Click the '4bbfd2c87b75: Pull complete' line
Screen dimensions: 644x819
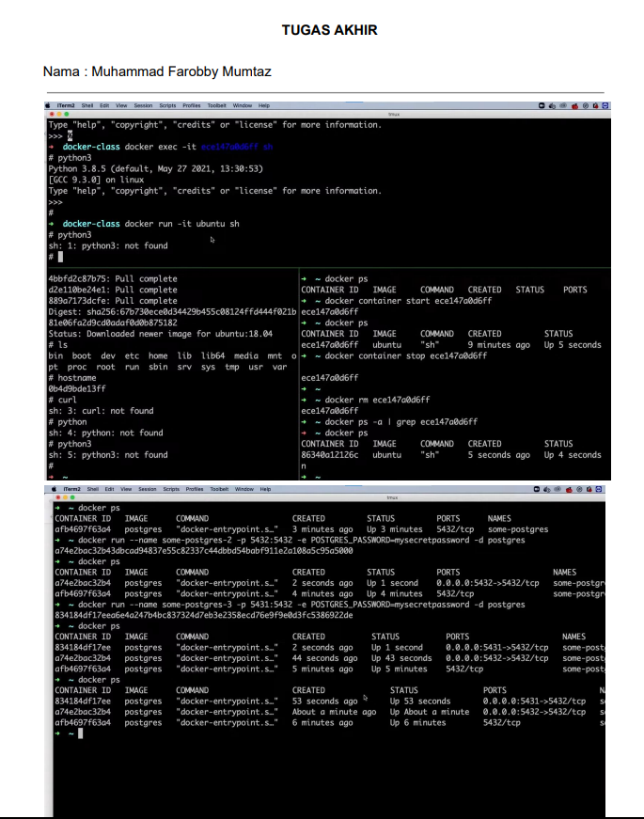[113, 279]
